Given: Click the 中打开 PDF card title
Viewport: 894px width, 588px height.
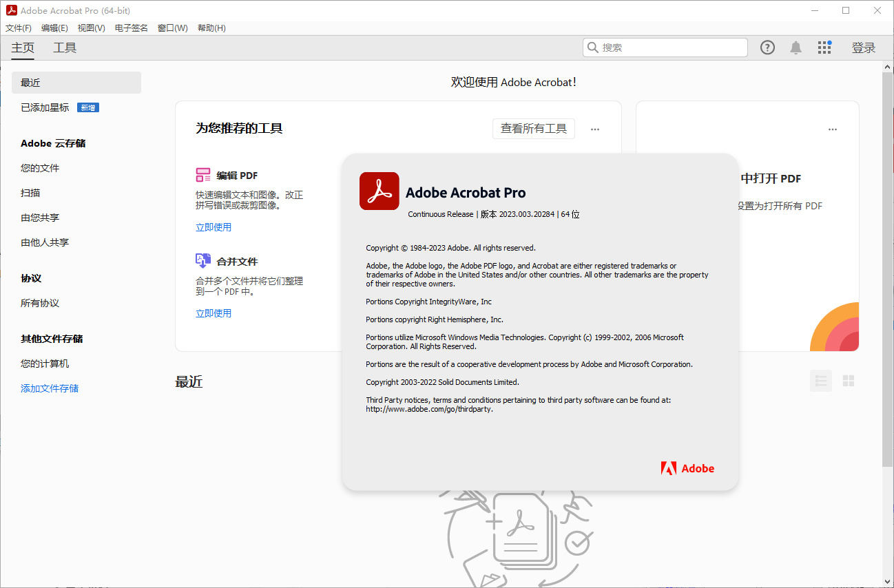Looking at the screenshot, I should click(771, 178).
